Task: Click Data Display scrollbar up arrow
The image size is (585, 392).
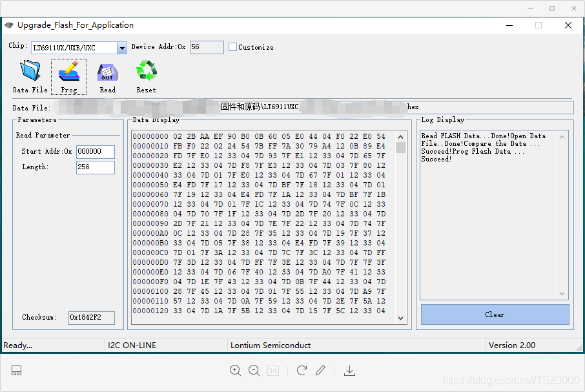Action: (x=401, y=137)
